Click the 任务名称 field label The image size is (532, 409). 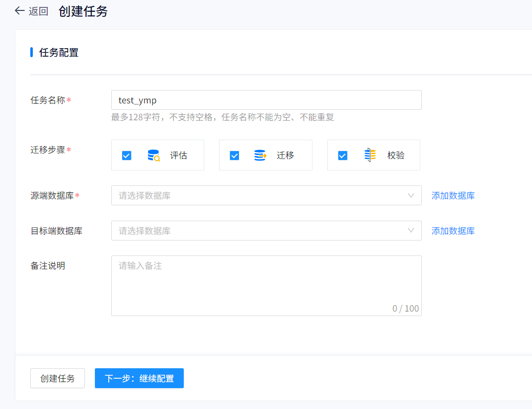tap(48, 100)
